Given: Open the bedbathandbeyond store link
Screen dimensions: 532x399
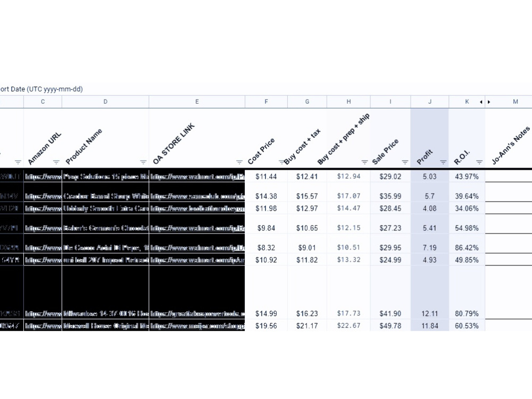Looking at the screenshot, I should point(197,209).
